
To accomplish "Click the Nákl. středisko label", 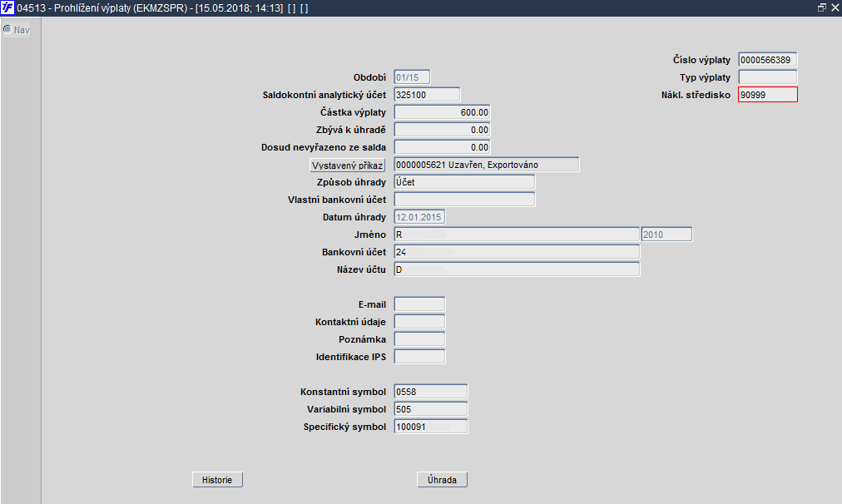I will 696,95.
